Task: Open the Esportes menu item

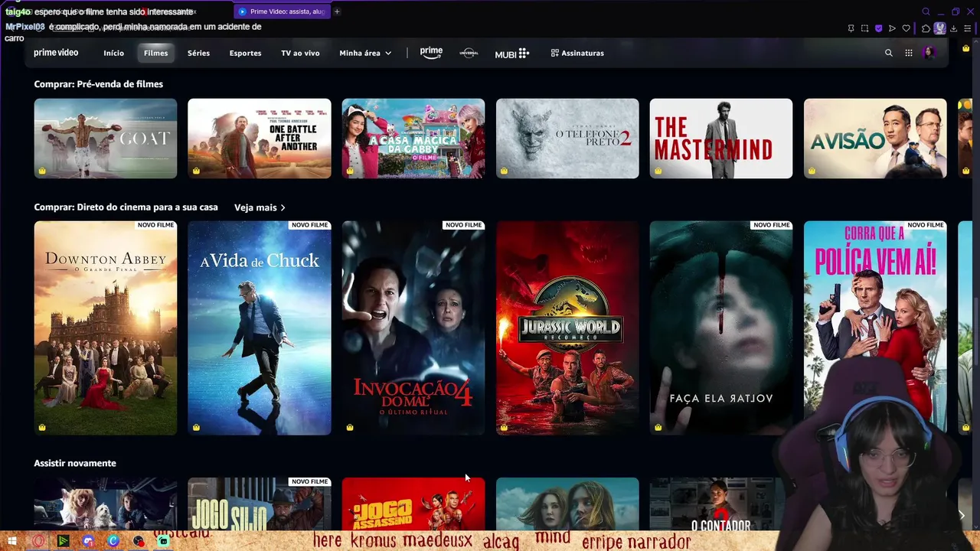Action: click(245, 53)
